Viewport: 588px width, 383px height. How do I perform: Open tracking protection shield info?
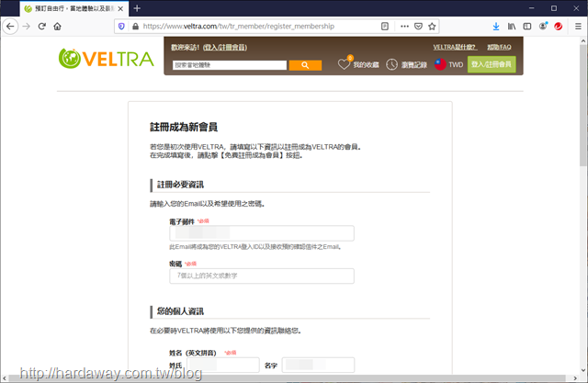[121, 27]
